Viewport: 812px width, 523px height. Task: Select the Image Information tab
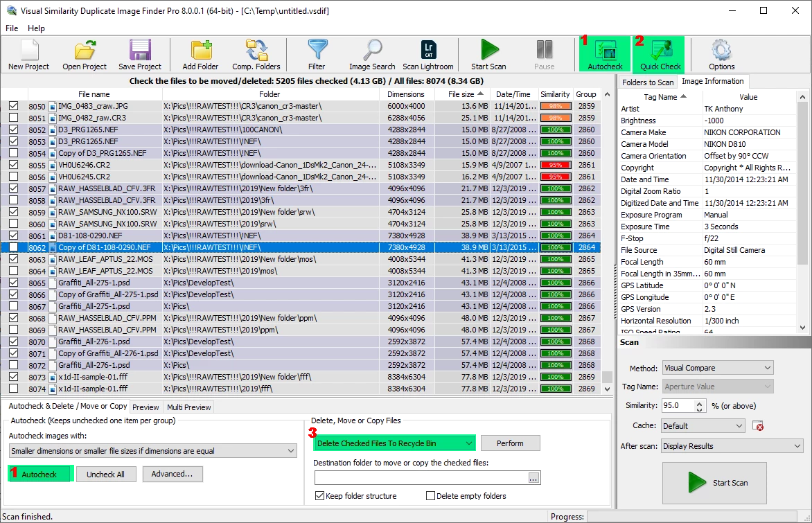712,81
